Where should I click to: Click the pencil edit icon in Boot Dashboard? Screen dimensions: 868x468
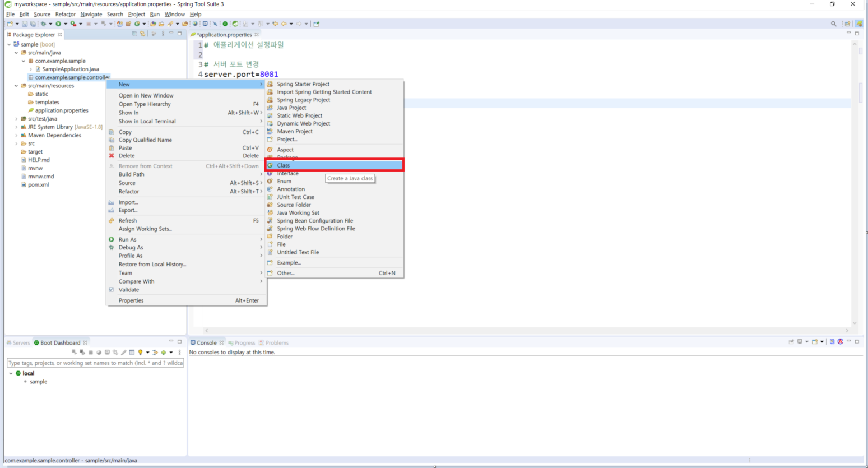pyautogui.click(x=124, y=353)
